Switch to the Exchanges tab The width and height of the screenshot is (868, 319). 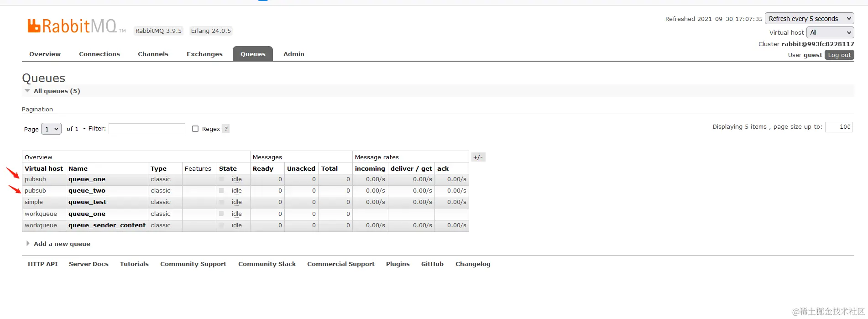(x=204, y=54)
